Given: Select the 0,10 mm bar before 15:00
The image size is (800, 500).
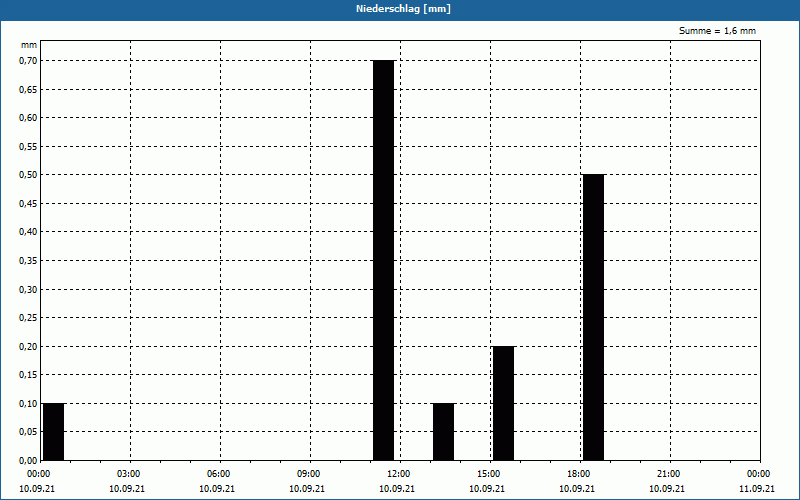Looking at the screenshot, I should [x=443, y=432].
